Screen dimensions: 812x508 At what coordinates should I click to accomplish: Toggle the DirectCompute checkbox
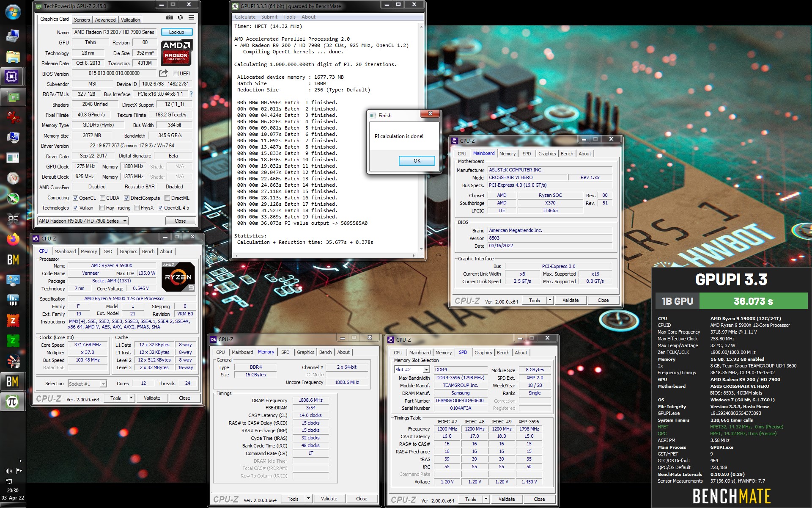(x=126, y=198)
